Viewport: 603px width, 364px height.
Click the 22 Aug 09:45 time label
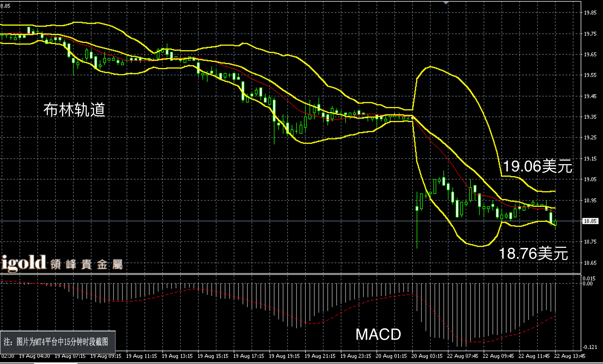click(x=498, y=356)
